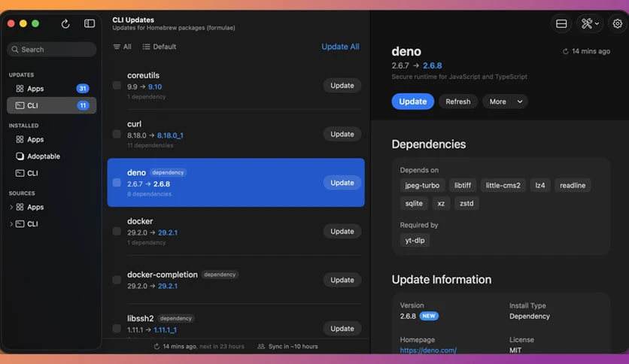This screenshot has height=364, width=629.
Task: Click the Sync in ~10 hours status
Action: pos(287,347)
